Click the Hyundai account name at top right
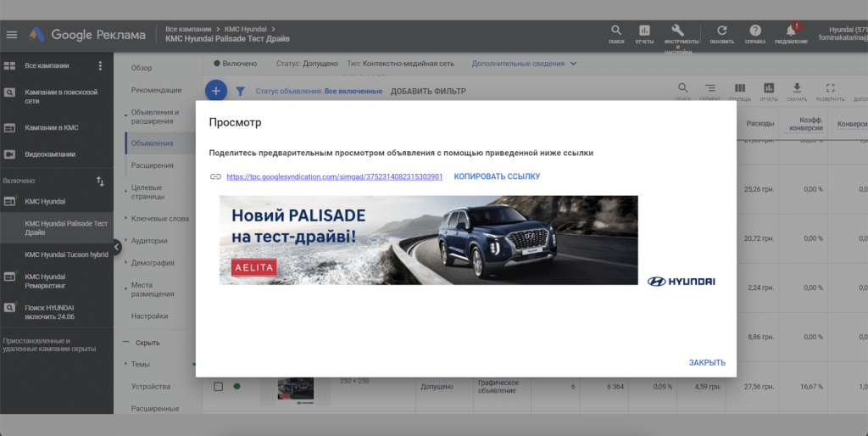Viewport: 868px width, 436px height. tap(848, 30)
